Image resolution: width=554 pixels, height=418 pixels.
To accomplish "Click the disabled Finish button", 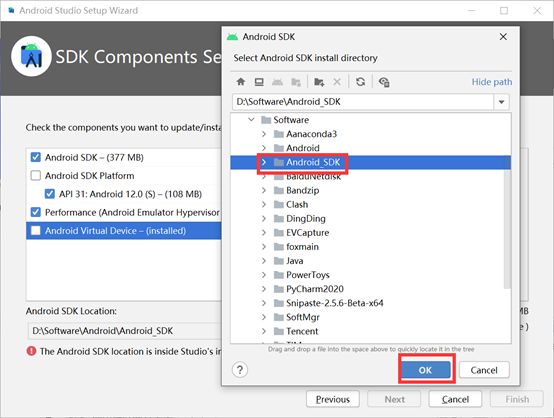I will (x=517, y=399).
